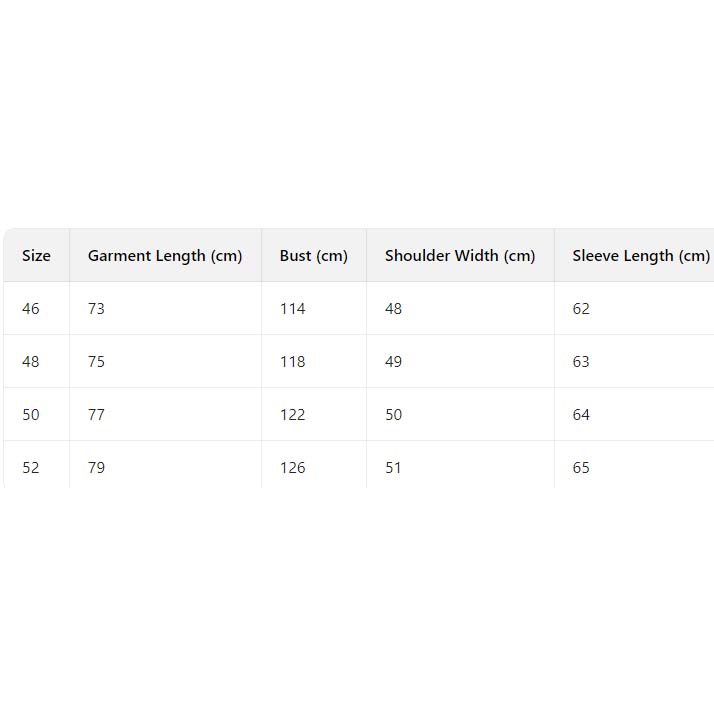Select the Sleeve Length (cm) header
The height and width of the screenshot is (714, 714).
click(640, 256)
